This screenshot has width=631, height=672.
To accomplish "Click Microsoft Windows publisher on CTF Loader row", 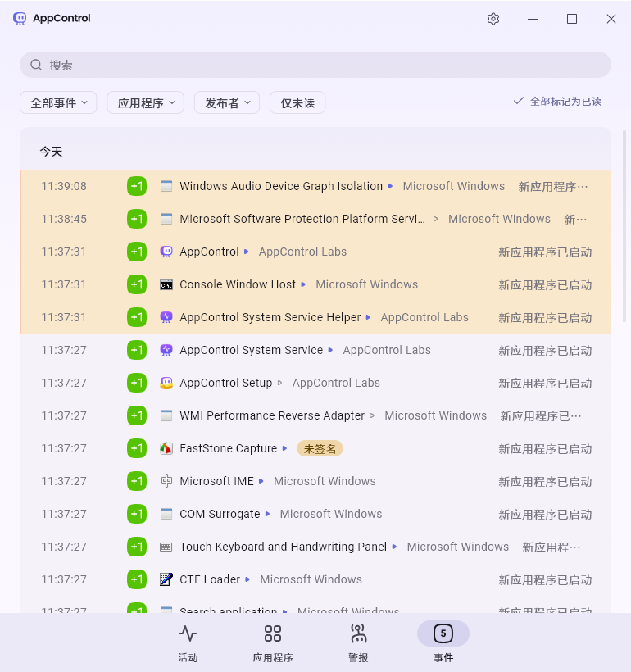I will tap(311, 579).
